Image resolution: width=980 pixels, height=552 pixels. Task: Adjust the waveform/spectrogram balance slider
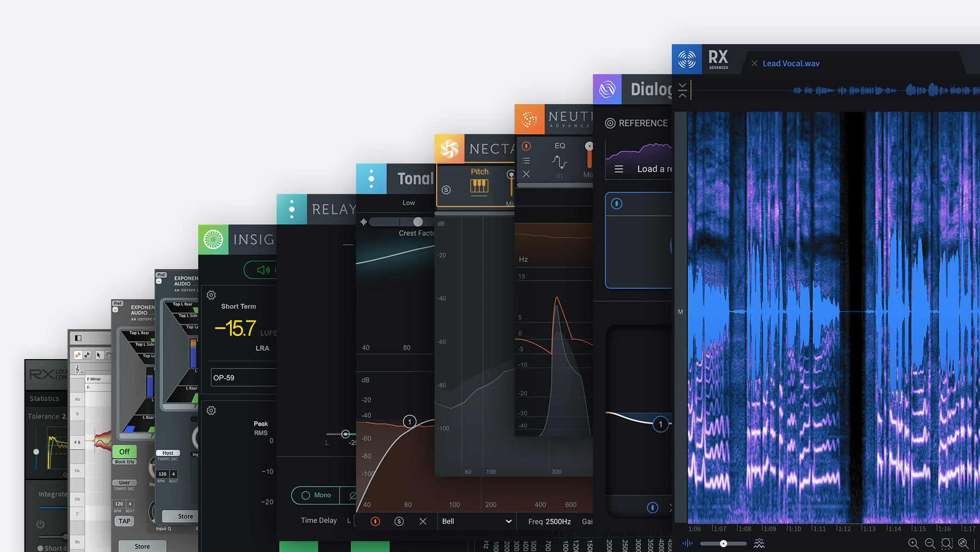pyautogui.click(x=723, y=543)
